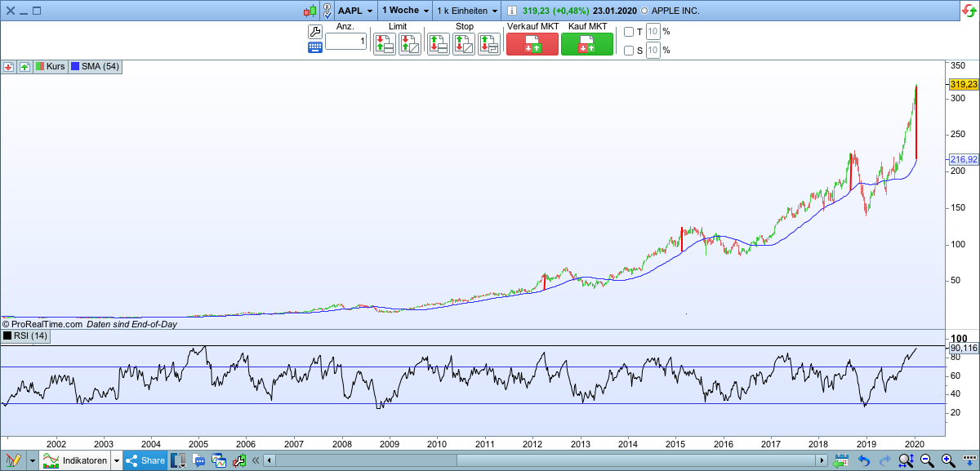
Task: Open the AAPL symbol dropdown
Action: pyautogui.click(x=353, y=11)
